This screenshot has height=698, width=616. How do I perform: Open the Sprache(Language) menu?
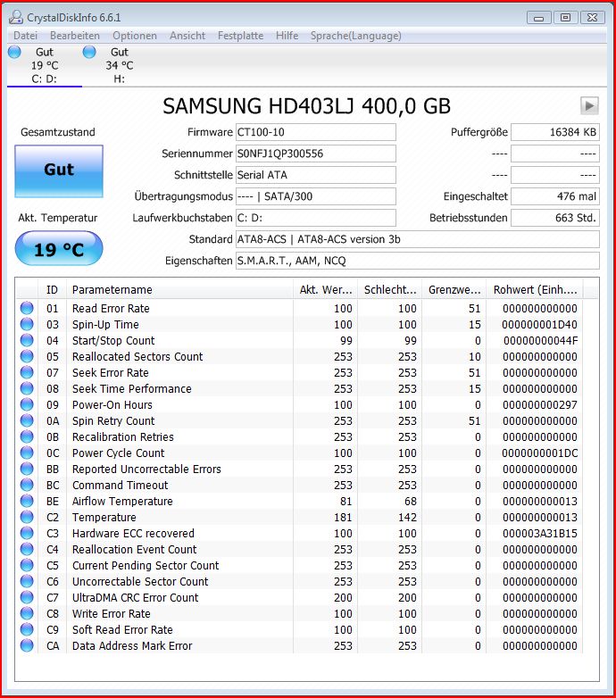(355, 36)
